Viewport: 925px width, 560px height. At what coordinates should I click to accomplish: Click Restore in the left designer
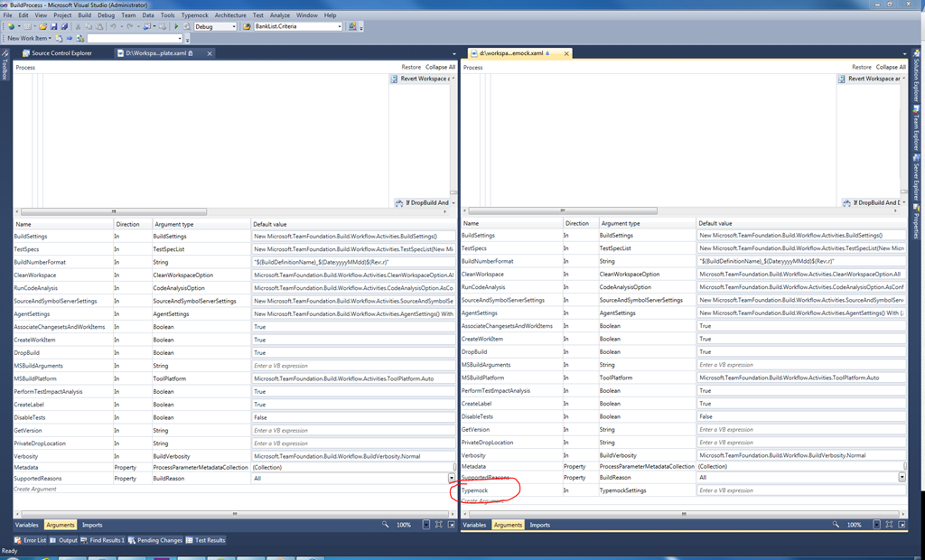[411, 67]
